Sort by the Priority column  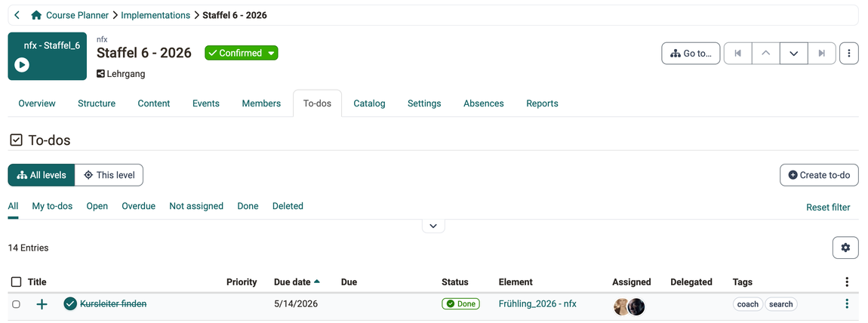[242, 282]
